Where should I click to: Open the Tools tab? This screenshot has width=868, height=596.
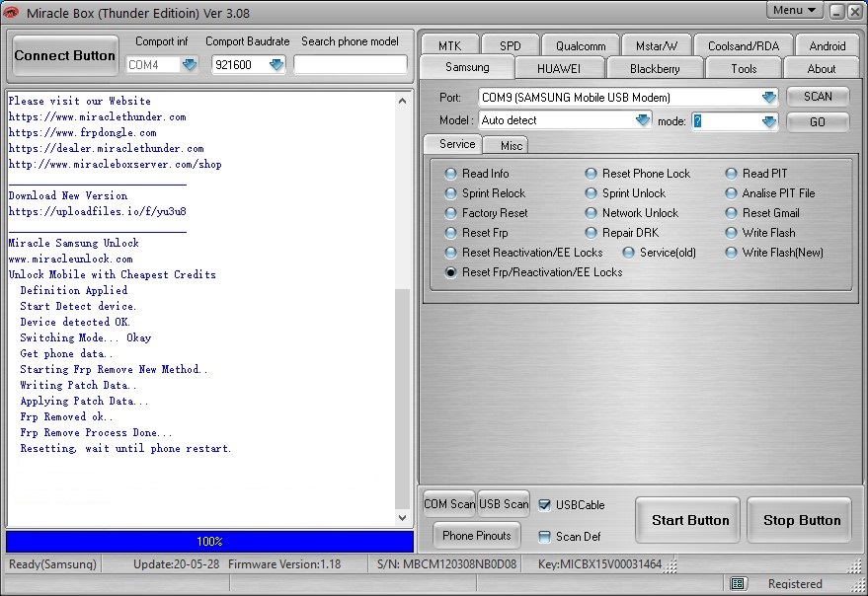(x=744, y=69)
